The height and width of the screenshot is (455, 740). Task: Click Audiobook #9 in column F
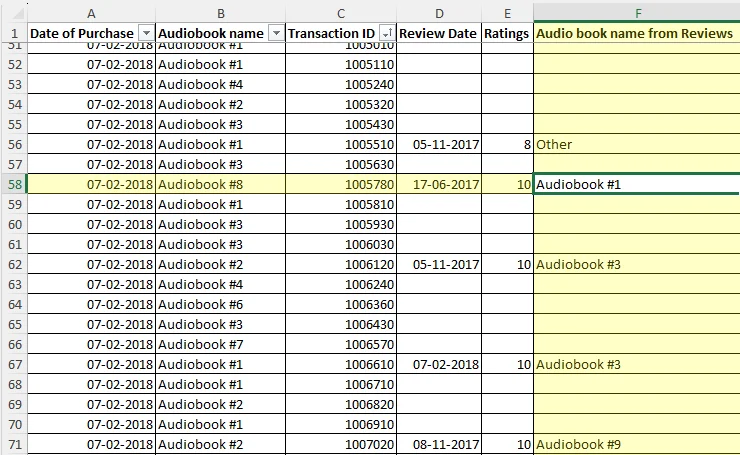637,444
